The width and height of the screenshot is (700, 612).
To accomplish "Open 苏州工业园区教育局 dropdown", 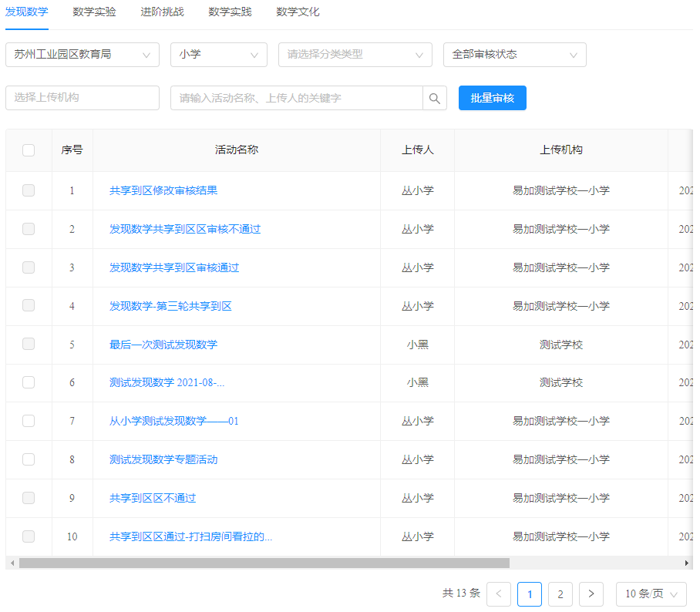I will pyautogui.click(x=82, y=55).
